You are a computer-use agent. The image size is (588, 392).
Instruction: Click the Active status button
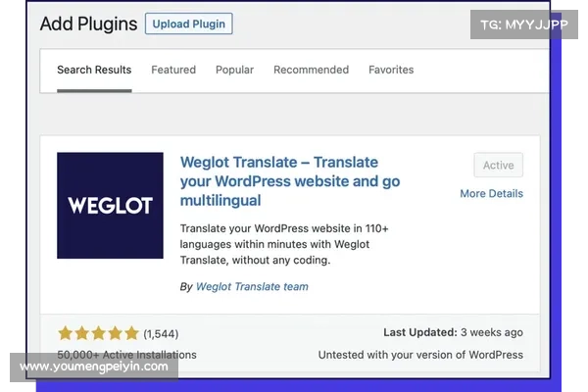point(498,165)
